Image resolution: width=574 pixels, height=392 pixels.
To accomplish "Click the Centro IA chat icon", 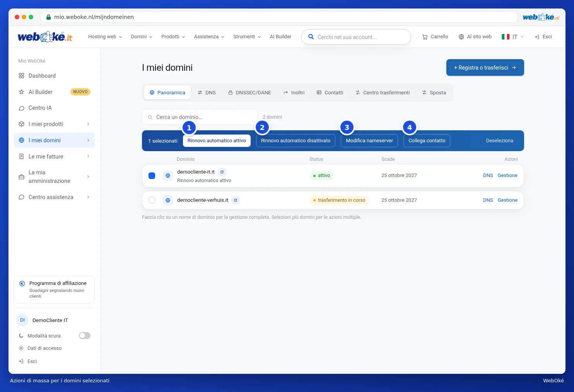I will coord(22,108).
